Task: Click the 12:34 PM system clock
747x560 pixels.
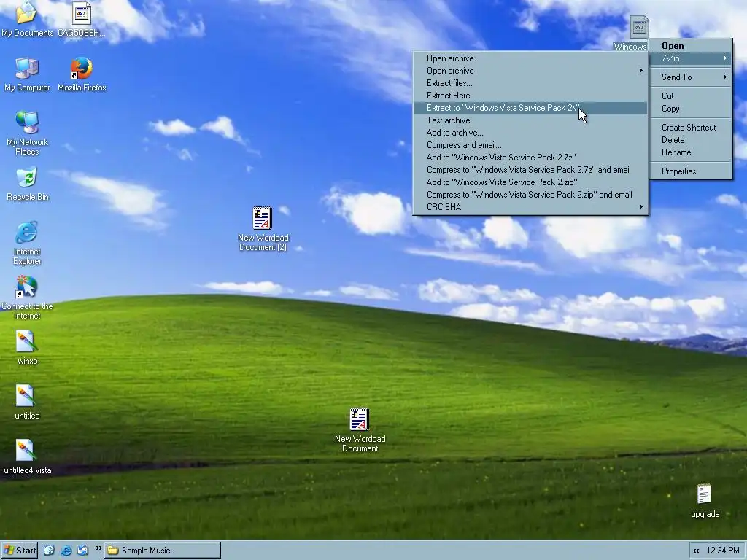Action: click(x=723, y=551)
